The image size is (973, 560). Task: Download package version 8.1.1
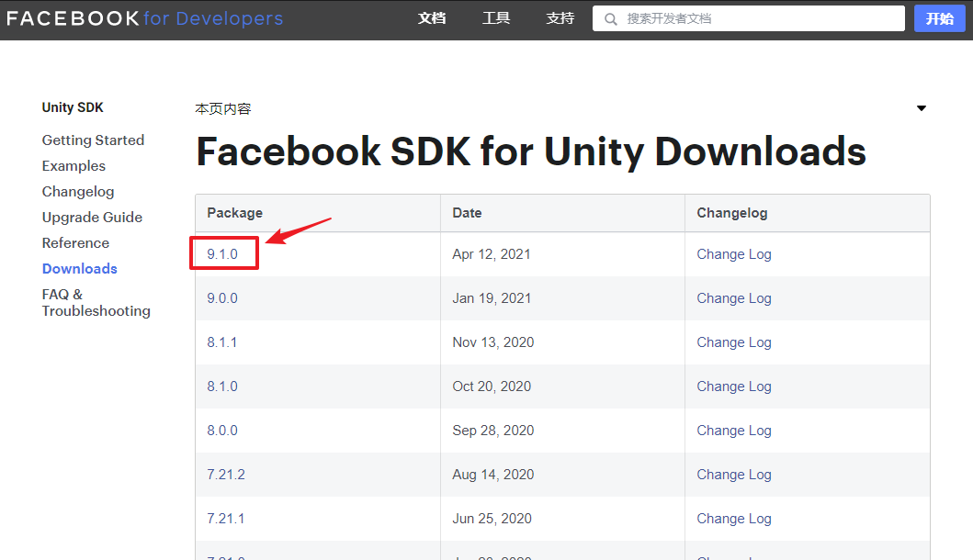coord(222,342)
